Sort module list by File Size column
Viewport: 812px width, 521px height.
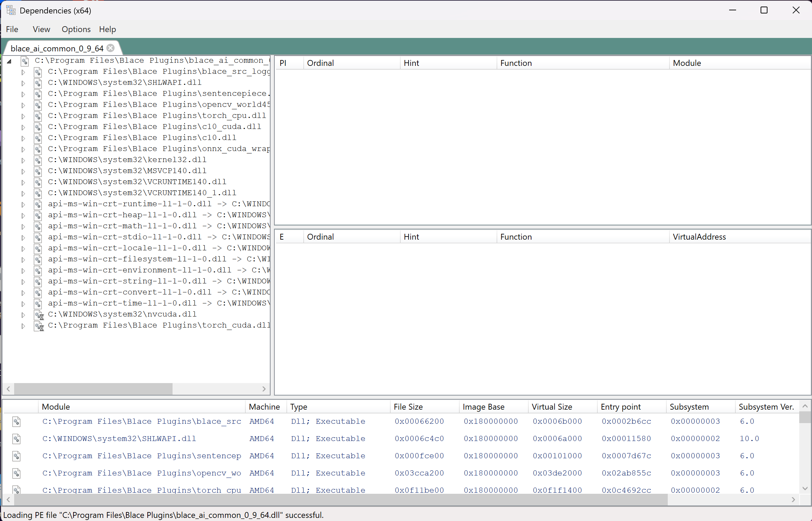tap(424, 407)
